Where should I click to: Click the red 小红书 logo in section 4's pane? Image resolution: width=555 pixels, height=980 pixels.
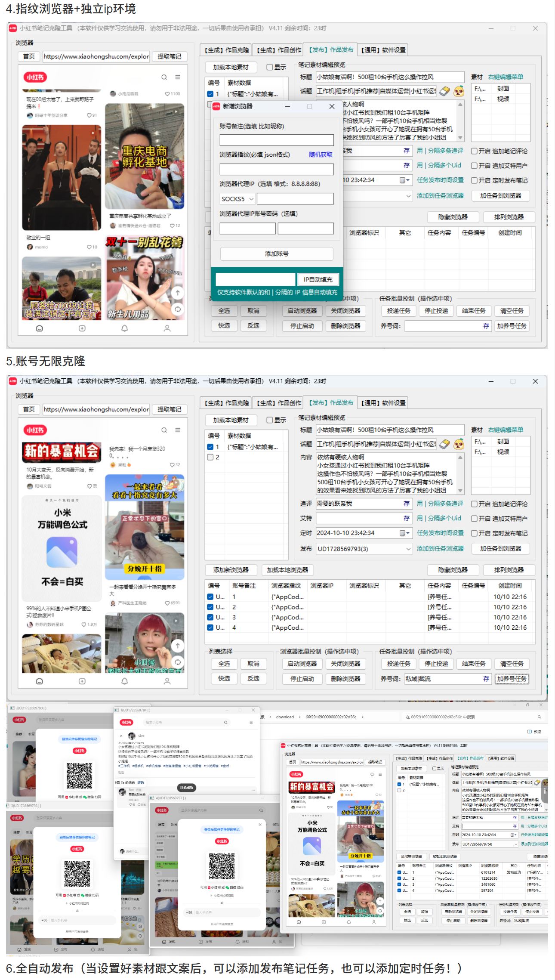coord(35,77)
